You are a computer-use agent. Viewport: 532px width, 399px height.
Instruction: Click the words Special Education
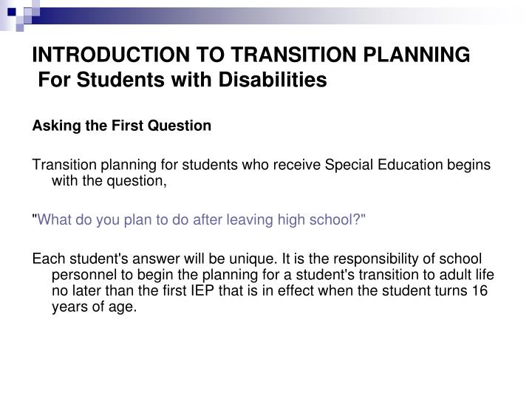[383, 165]
